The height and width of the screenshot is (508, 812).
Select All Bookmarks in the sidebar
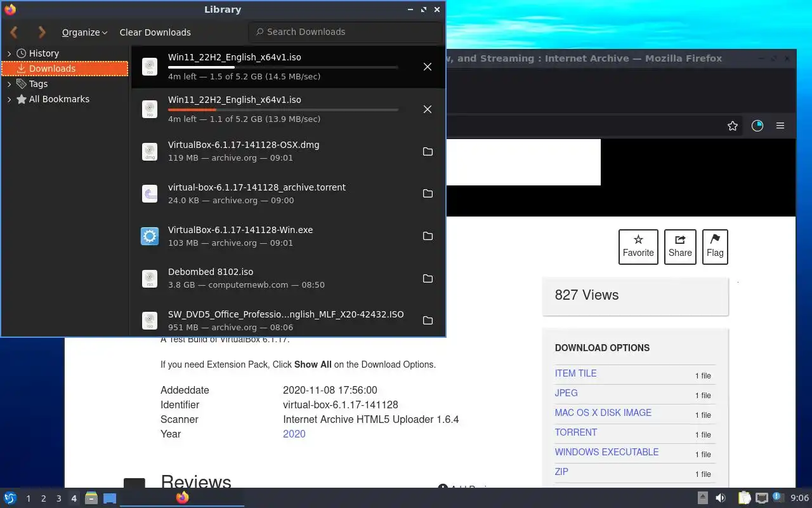59,99
